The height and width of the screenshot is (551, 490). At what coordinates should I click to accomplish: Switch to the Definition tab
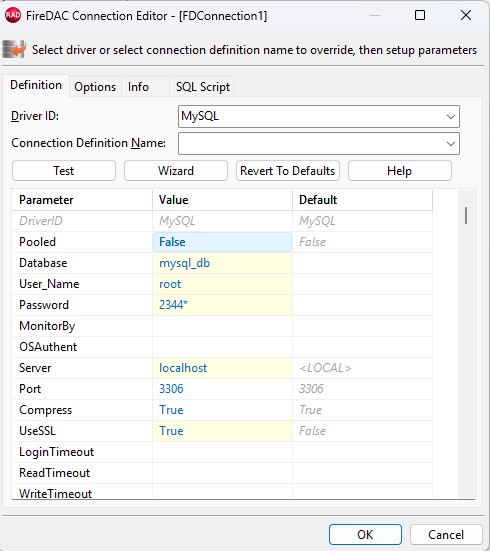[x=36, y=85]
